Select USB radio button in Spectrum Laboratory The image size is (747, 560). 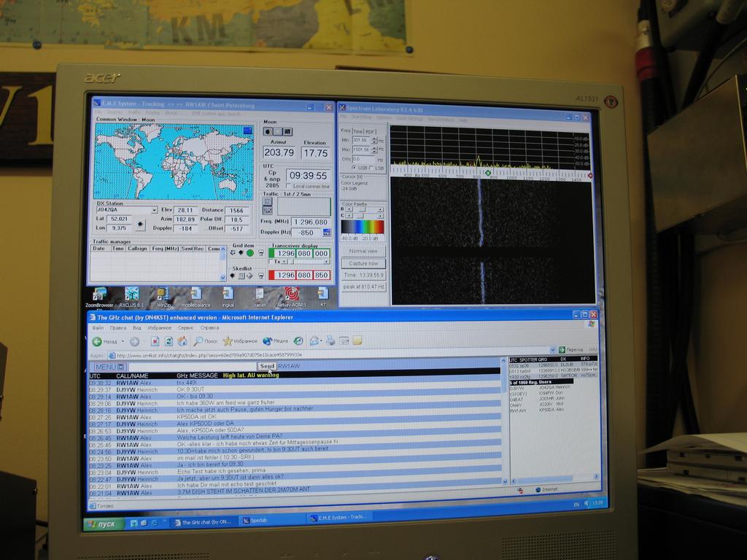354,168
